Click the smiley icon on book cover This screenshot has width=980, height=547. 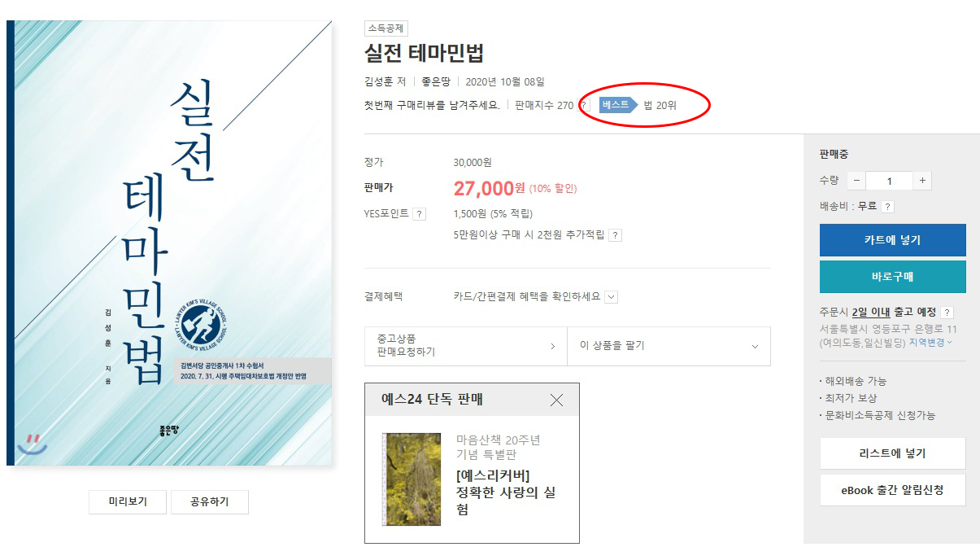tap(32, 444)
